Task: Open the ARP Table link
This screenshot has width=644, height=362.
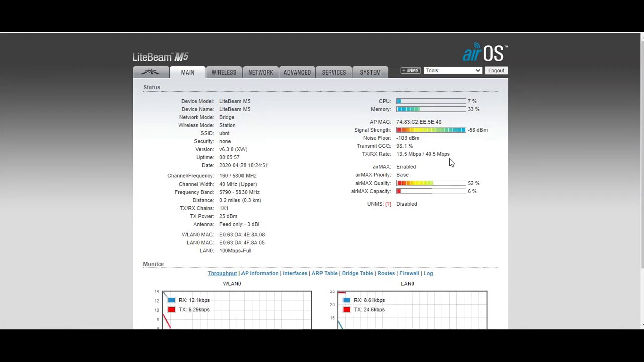Action: pos(325,274)
